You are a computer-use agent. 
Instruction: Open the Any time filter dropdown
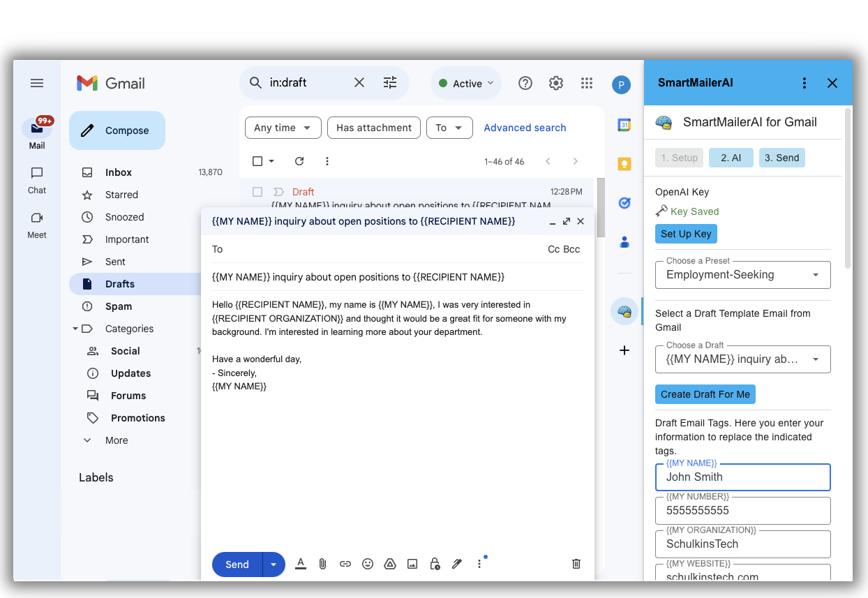[x=283, y=128]
